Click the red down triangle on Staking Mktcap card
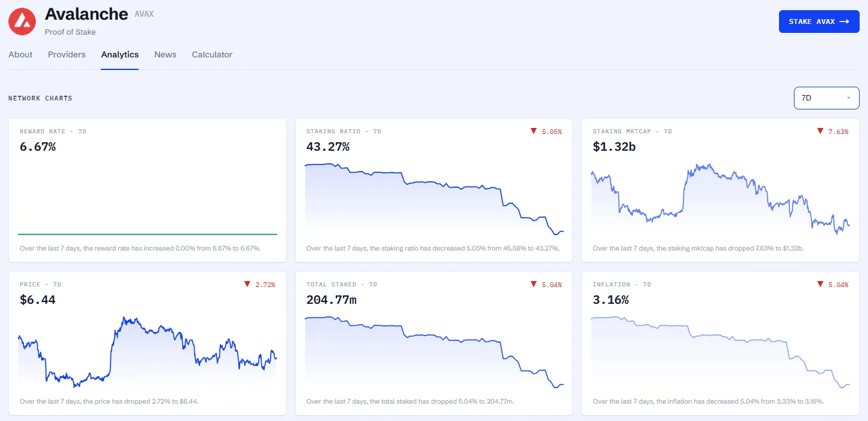The image size is (868, 421). point(820,131)
